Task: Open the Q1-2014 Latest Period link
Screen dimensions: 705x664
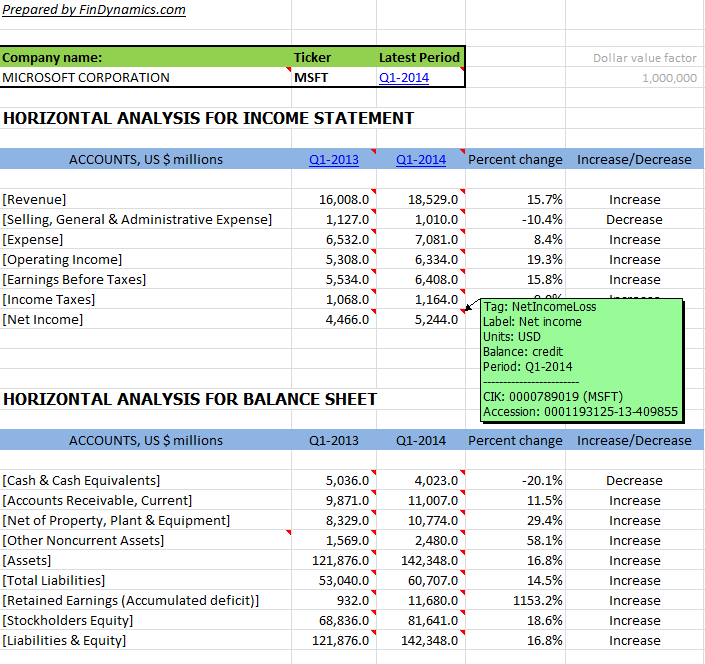Action: 404,78
